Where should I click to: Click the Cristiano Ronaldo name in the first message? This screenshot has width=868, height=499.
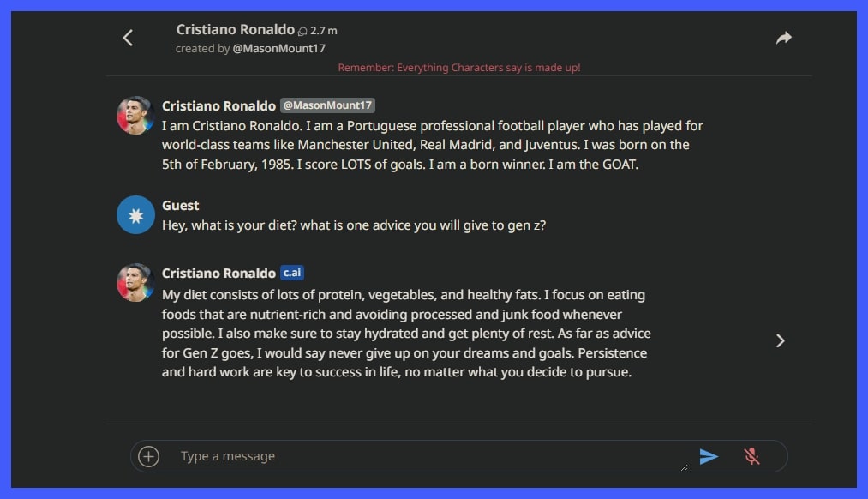coord(218,105)
